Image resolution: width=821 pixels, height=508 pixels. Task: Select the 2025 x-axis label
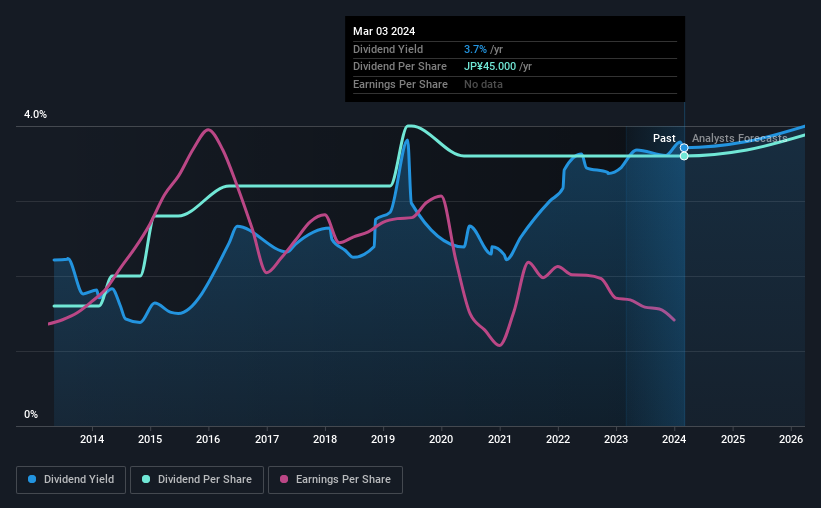[x=733, y=439]
